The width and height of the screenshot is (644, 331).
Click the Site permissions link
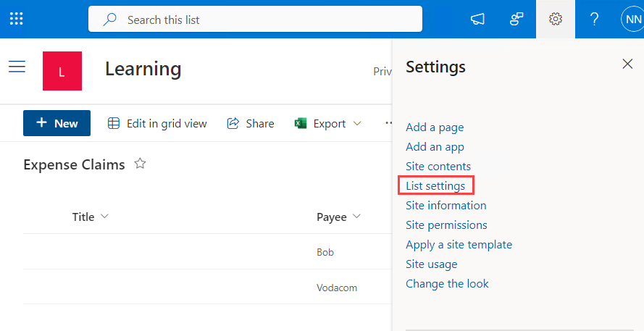(446, 225)
